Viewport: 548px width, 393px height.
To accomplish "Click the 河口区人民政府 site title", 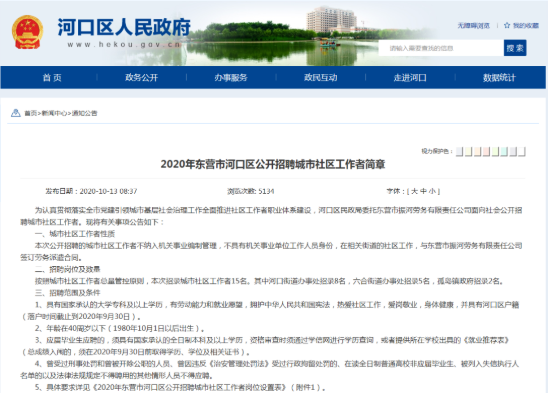I will [x=124, y=27].
